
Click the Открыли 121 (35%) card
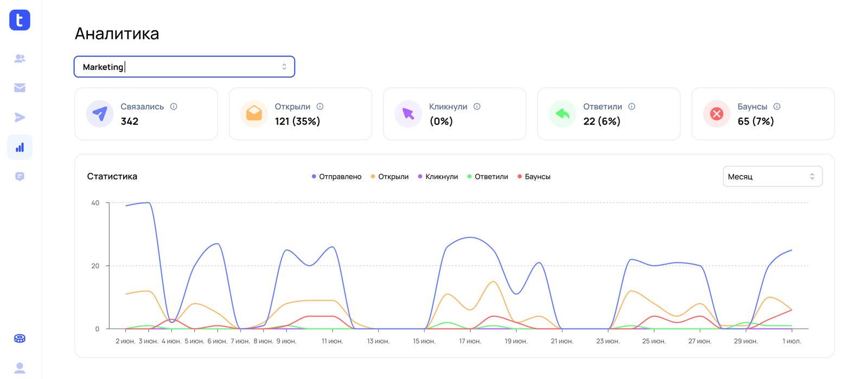[301, 114]
